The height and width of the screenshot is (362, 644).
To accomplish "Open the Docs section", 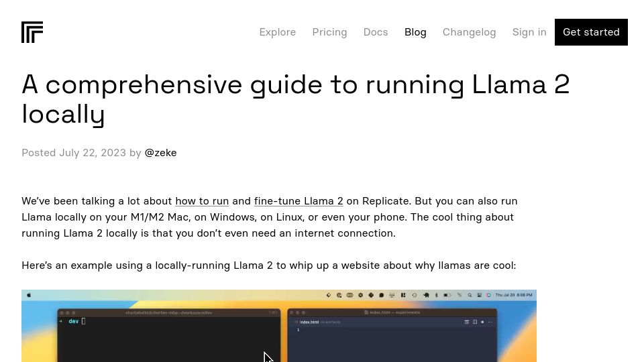I will [376, 32].
